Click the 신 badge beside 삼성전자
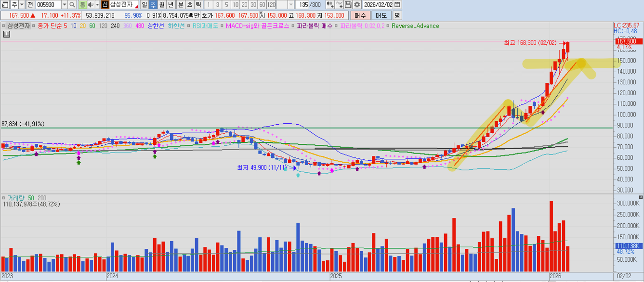 (105, 4)
